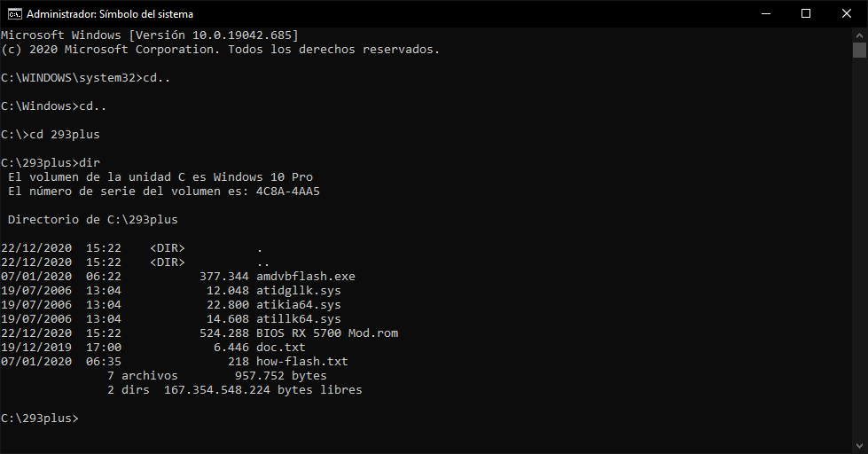Click the volume serial number 4C8A-4AA5
The image size is (868, 454).
[x=288, y=192]
